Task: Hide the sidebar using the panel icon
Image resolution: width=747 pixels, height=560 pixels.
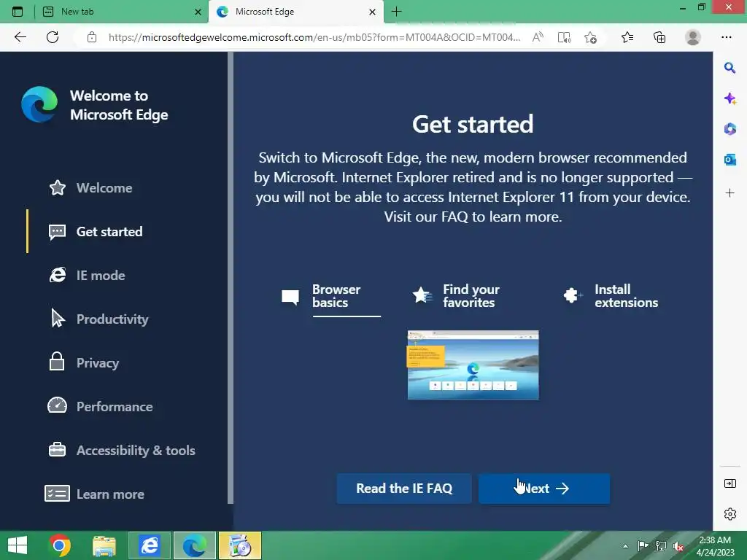Action: [x=729, y=483]
